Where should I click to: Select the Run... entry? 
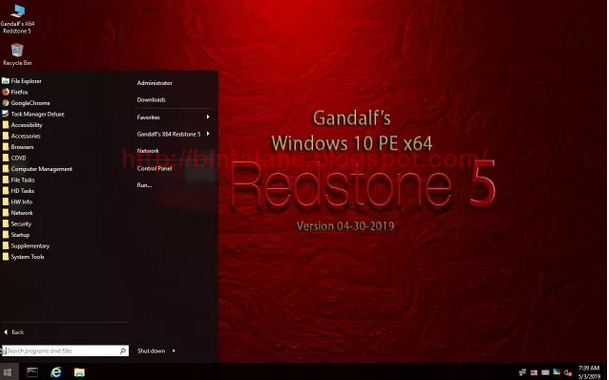(144, 185)
